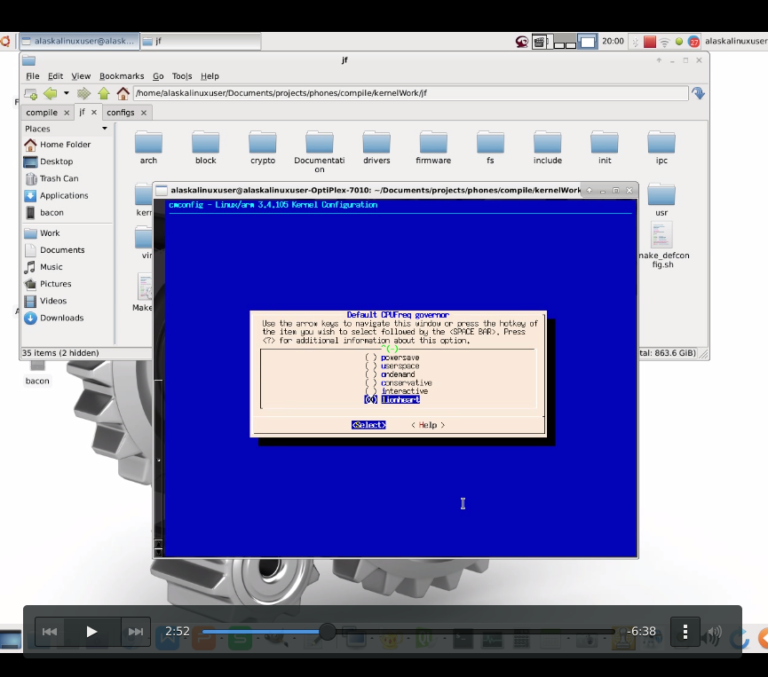Image resolution: width=768 pixels, height=677 pixels.
Task: Open the Bookmarks menu
Action: (121, 76)
